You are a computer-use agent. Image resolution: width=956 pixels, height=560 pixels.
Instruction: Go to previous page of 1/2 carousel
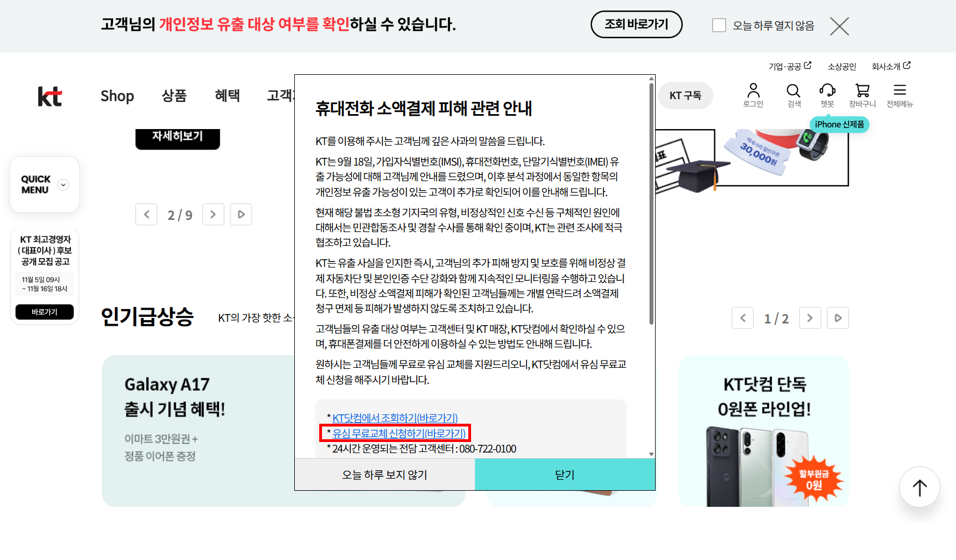(x=743, y=318)
